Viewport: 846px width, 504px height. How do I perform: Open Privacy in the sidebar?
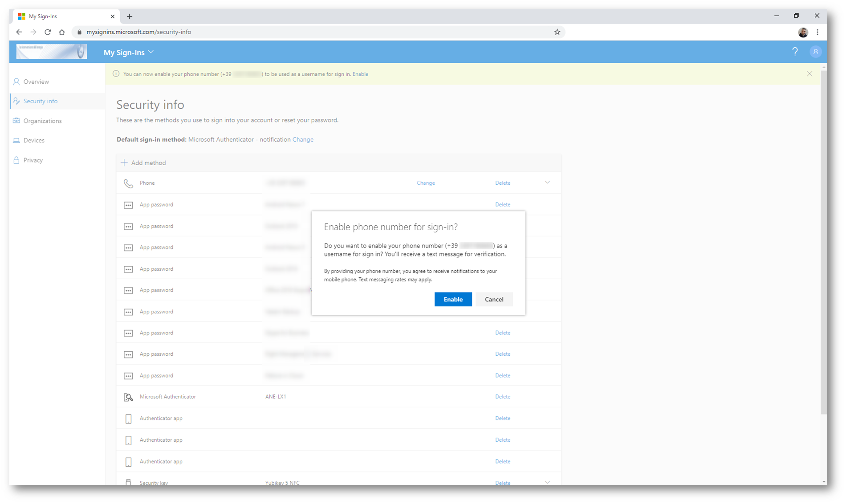(x=57, y=160)
